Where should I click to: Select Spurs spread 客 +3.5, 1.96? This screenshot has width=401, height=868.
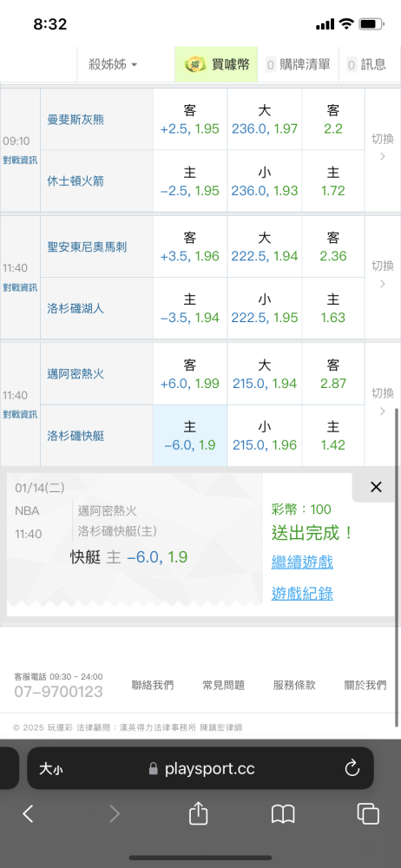(190, 247)
